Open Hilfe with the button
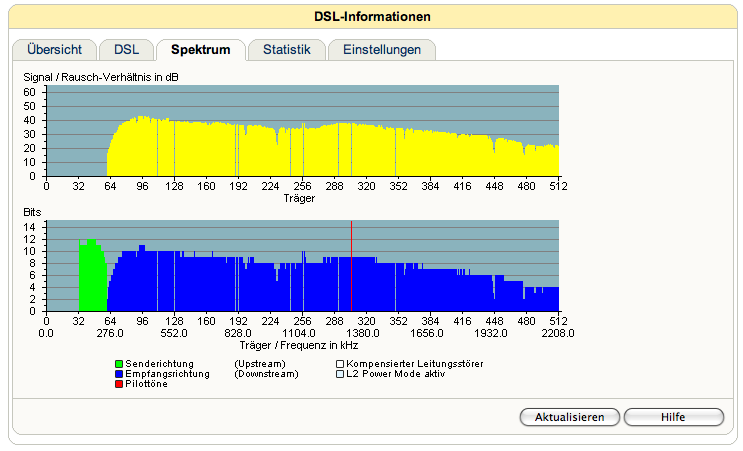Image resolution: width=743 pixels, height=451 pixels. click(x=673, y=417)
